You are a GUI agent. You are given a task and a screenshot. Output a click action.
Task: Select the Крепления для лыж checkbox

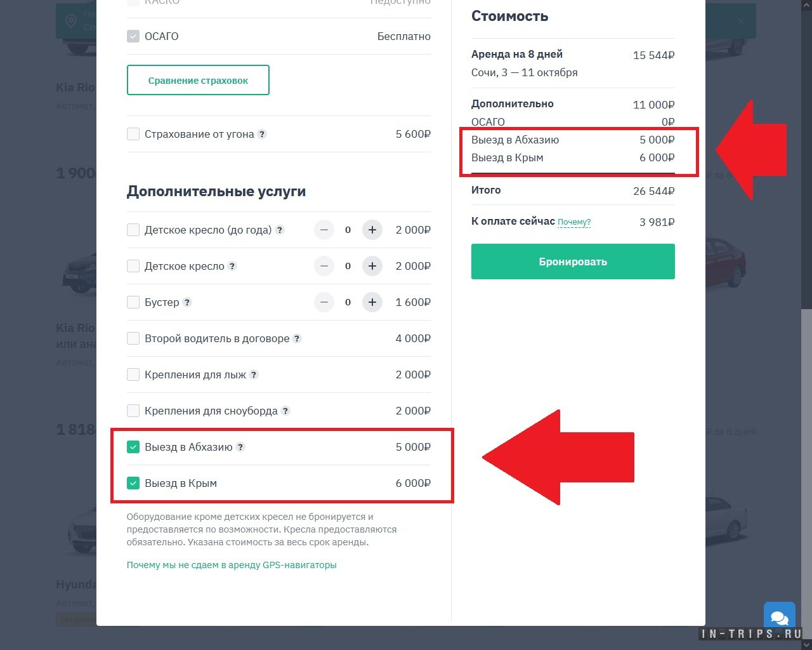(x=133, y=375)
